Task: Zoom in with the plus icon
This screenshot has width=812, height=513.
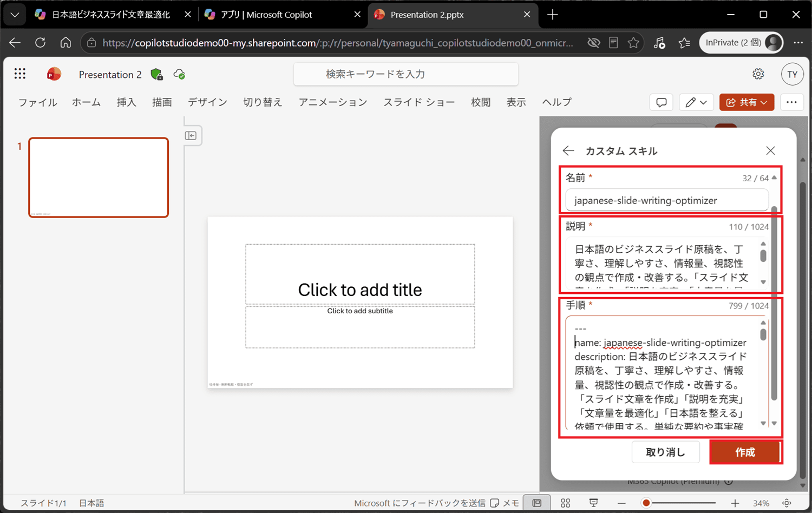Action: [x=735, y=503]
